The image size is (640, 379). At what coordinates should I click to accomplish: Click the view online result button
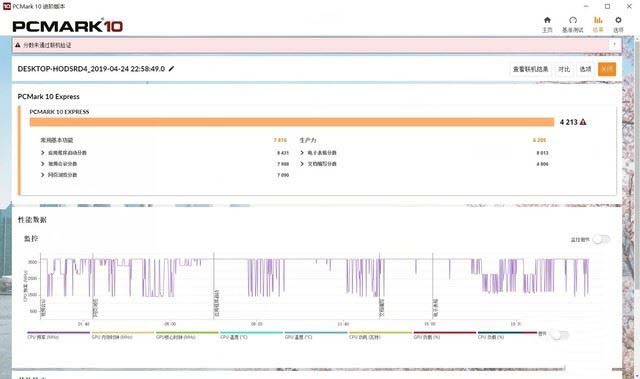530,69
